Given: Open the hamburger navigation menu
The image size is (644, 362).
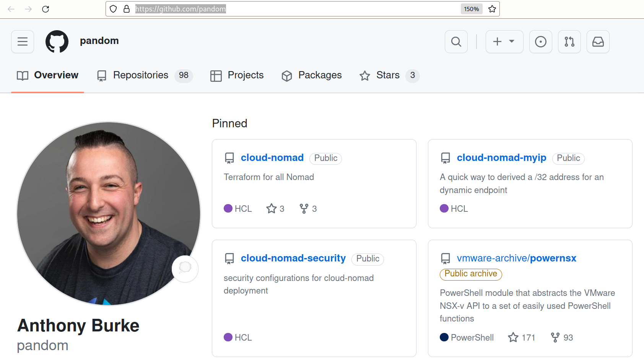Looking at the screenshot, I should 23,42.
